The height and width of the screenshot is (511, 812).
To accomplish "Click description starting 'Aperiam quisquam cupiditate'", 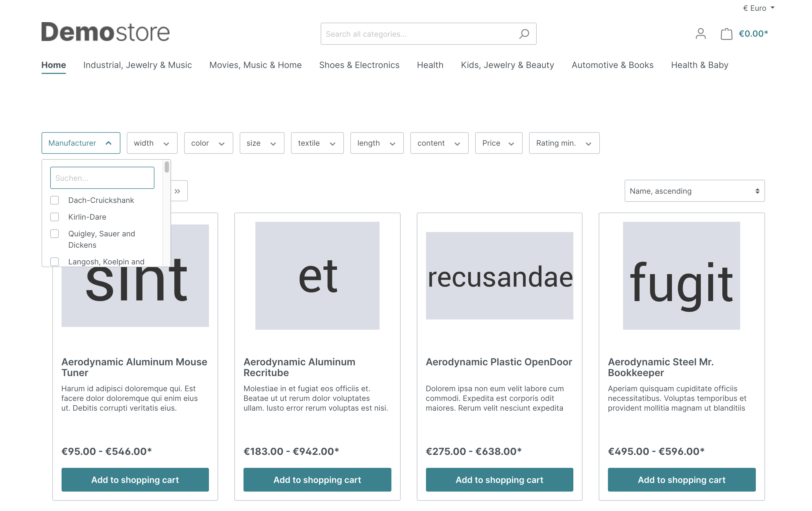I will point(677,398).
